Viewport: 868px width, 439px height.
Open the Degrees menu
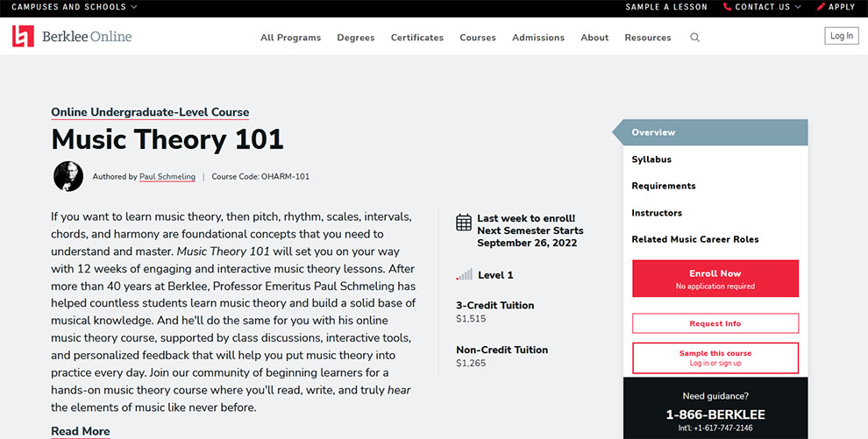click(x=356, y=38)
